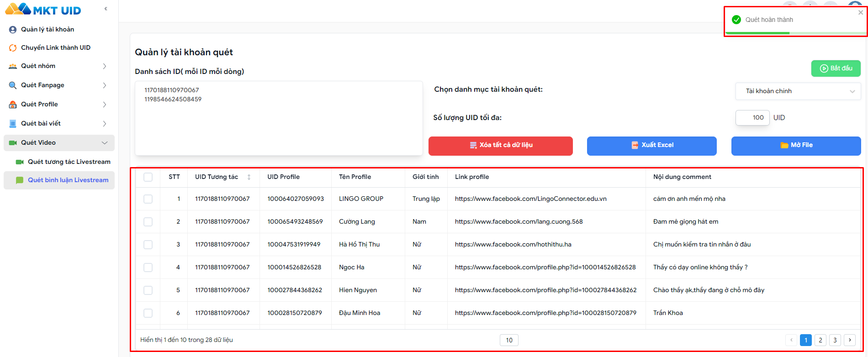
Task: Click the Quét Profile icon
Action: [13, 105]
